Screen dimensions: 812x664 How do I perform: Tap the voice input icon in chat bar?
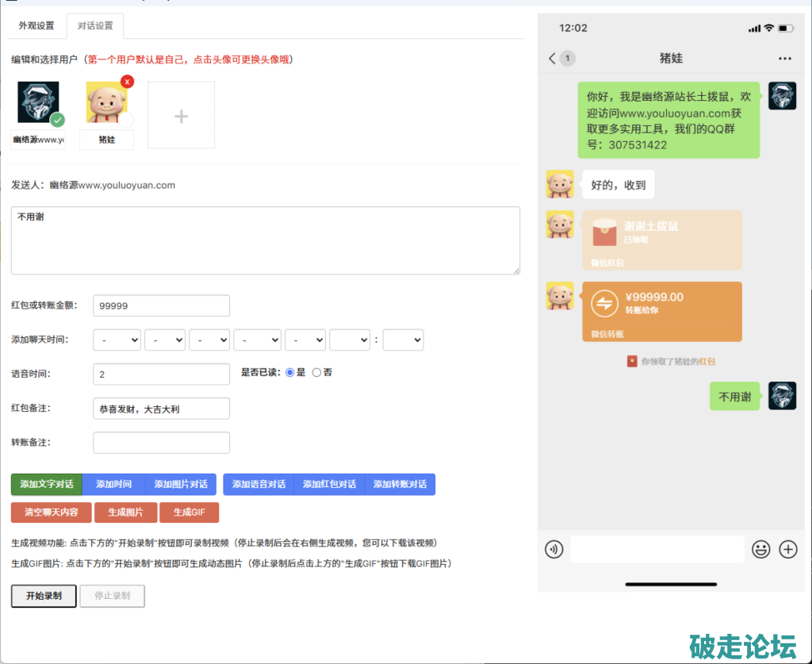point(554,549)
